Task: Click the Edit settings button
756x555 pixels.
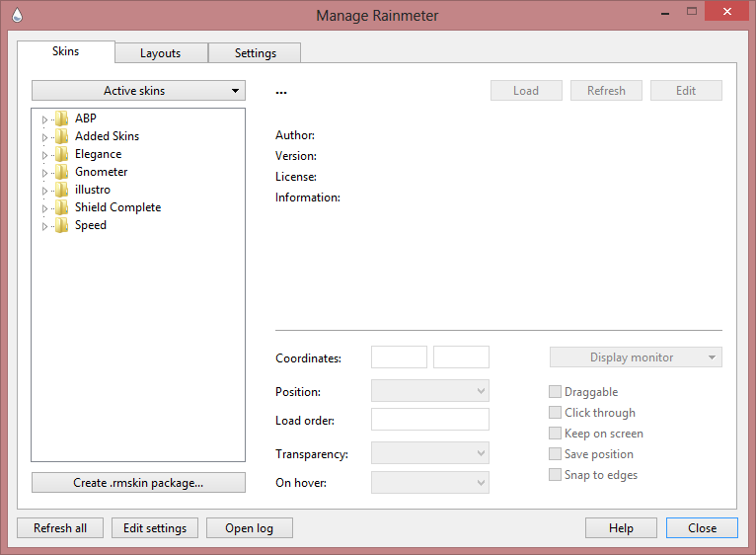Action: (x=155, y=528)
